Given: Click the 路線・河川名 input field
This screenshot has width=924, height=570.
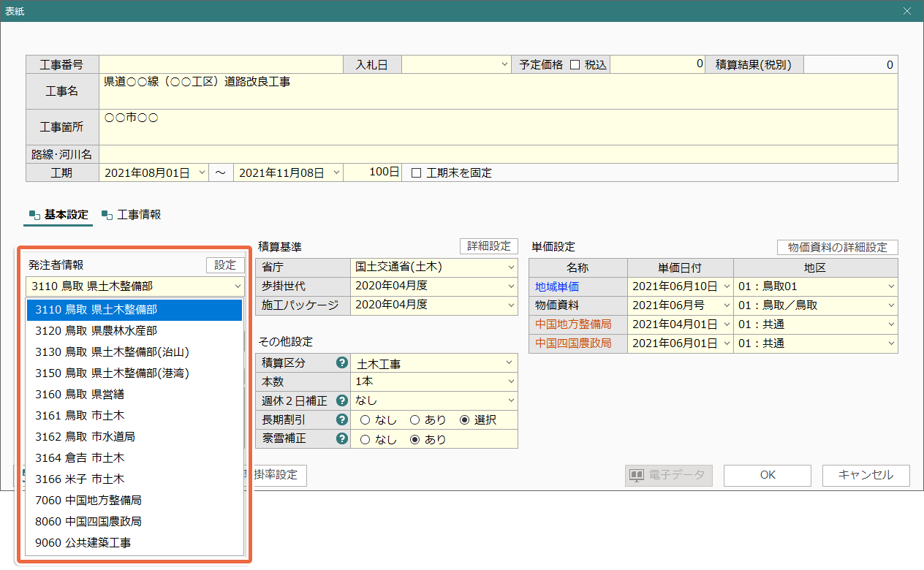Looking at the screenshot, I should coord(499,154).
